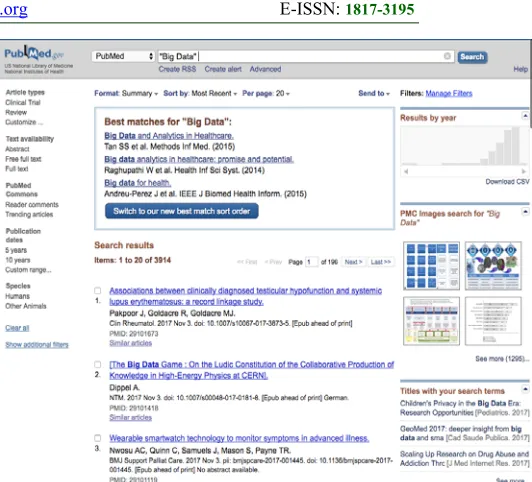Open PMC image thumbnail with blue grid squares

[x=431, y=266]
